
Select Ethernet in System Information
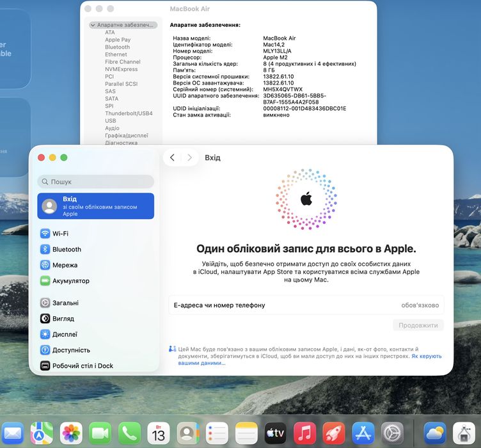coord(116,54)
